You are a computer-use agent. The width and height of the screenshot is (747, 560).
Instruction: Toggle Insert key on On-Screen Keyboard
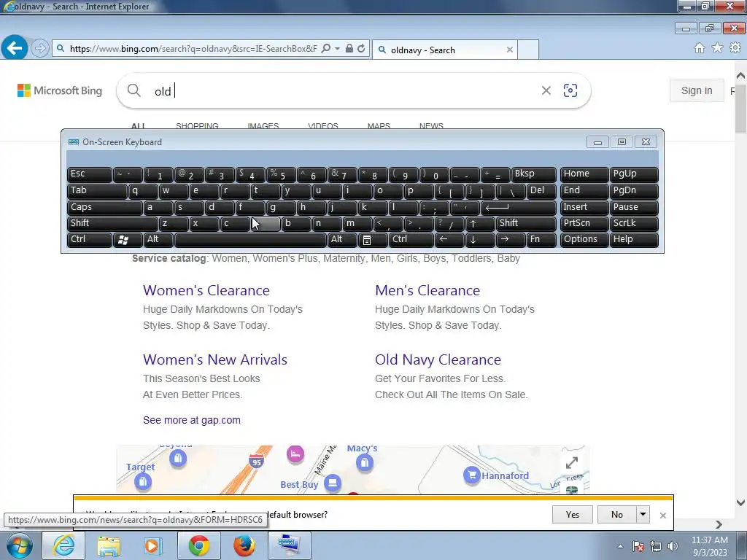pos(584,208)
